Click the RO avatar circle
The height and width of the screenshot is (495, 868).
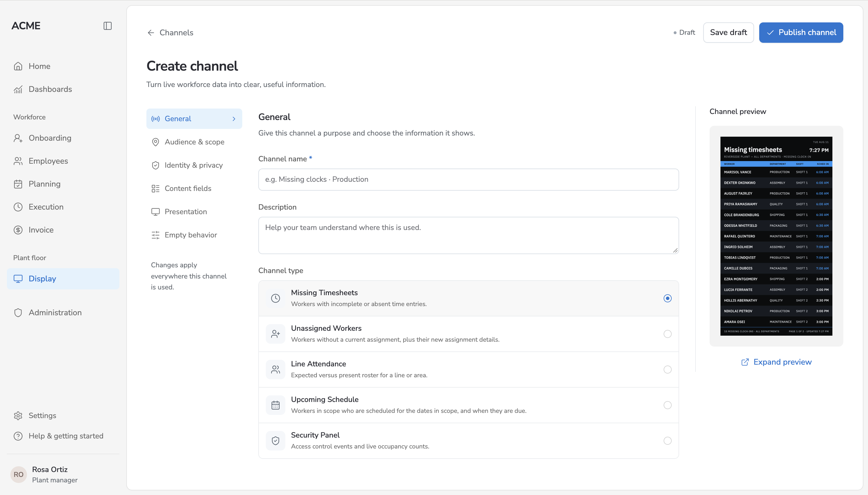click(x=18, y=475)
